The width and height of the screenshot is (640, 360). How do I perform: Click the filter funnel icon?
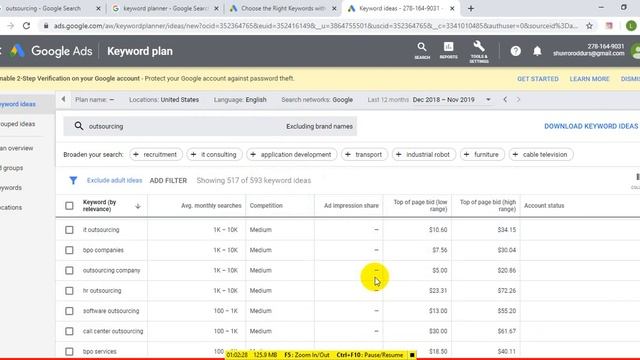point(73,180)
